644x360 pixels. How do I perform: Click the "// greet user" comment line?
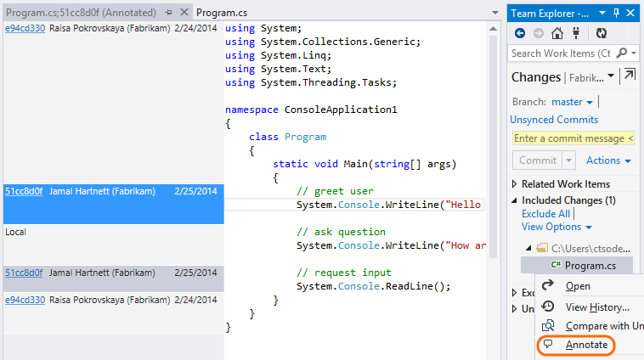tap(335, 191)
